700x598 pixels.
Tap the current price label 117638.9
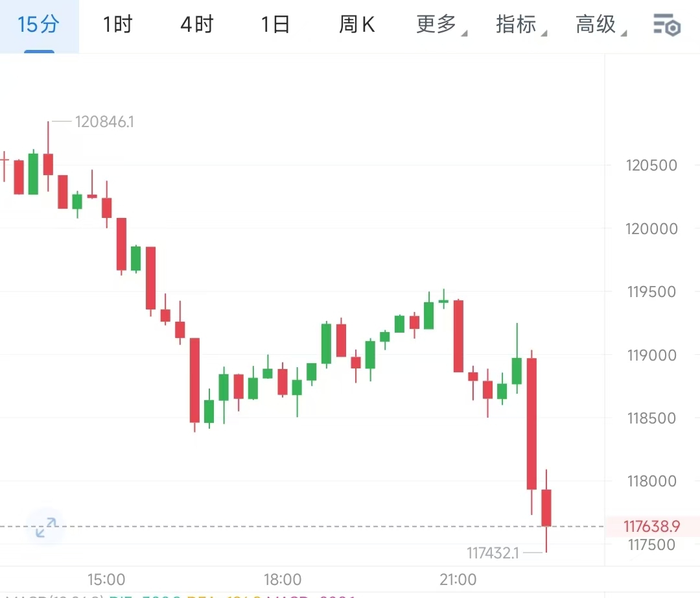pos(652,526)
